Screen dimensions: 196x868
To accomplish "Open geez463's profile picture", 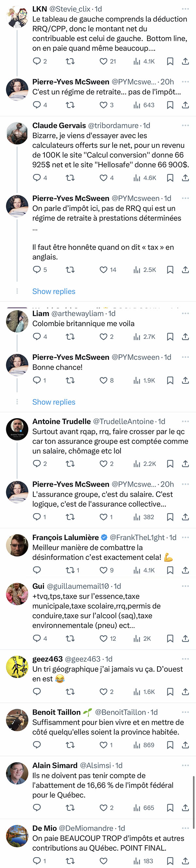I will (x=17, y=667).
